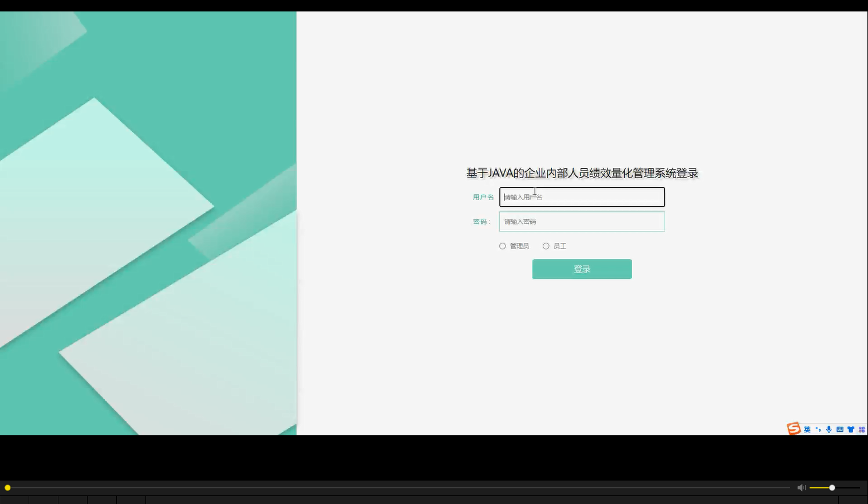Click the 登录 login button
The image size is (868, 504).
582,269
